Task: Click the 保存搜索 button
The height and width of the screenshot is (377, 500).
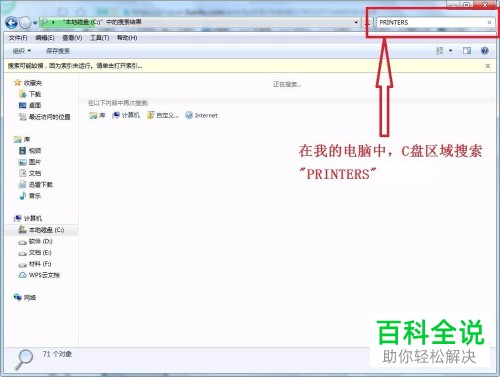Action: coord(58,51)
